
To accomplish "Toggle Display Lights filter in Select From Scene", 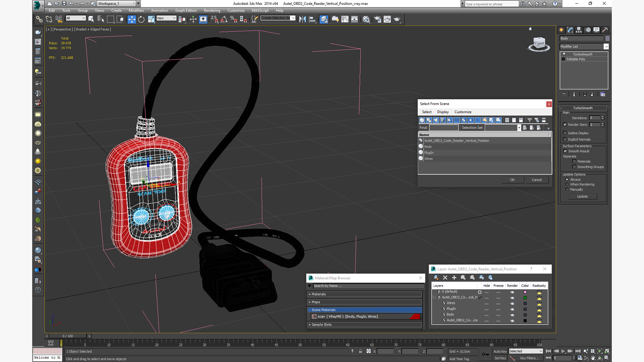I will coord(436,120).
